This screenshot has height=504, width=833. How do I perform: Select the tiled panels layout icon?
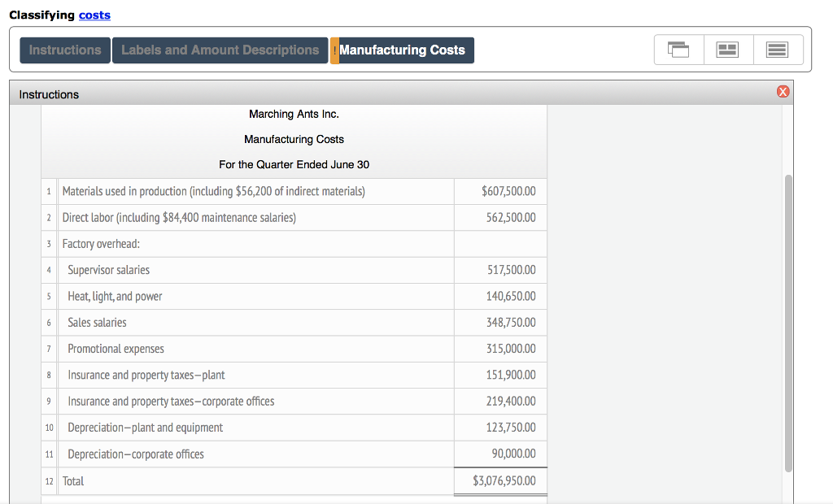728,50
